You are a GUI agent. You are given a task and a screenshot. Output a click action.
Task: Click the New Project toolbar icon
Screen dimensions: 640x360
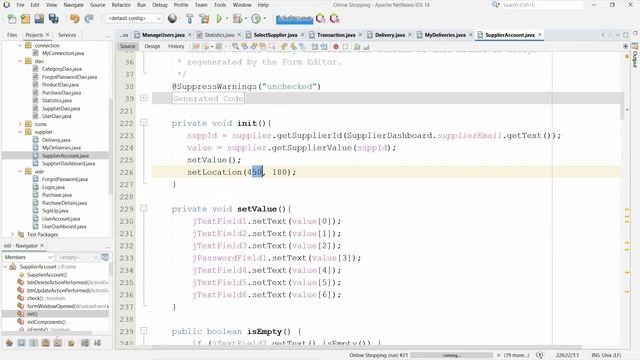[25, 19]
